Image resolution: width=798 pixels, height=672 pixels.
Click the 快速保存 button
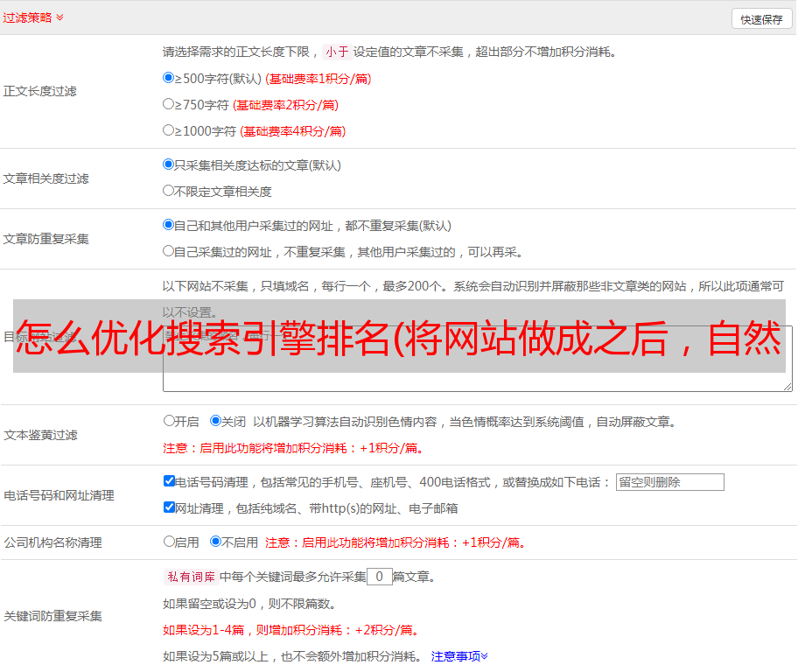coord(761,19)
